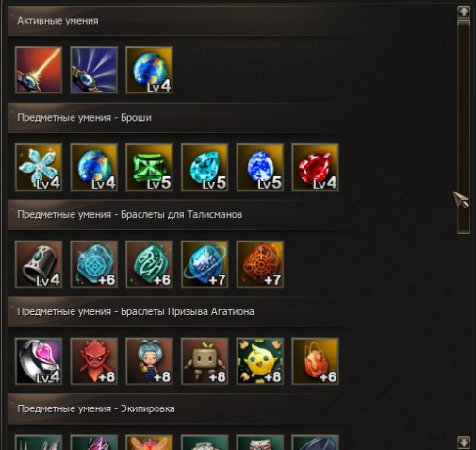Select the snowflake flower Lv4 brooch skill
The height and width of the screenshot is (450, 476).
click(39, 167)
